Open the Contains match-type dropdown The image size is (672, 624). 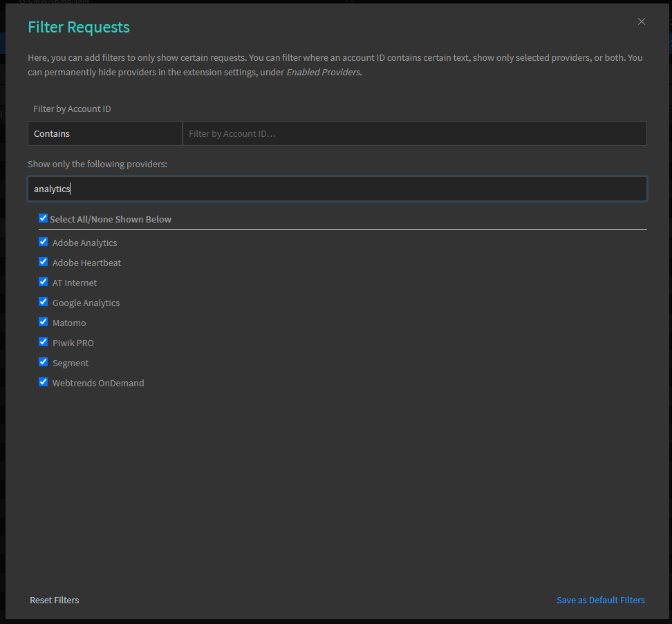(x=105, y=133)
